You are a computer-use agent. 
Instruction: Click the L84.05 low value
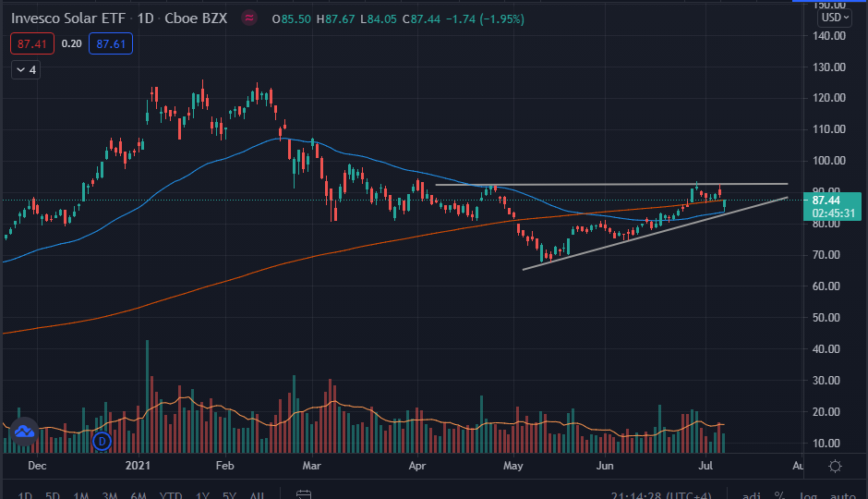[x=378, y=18]
